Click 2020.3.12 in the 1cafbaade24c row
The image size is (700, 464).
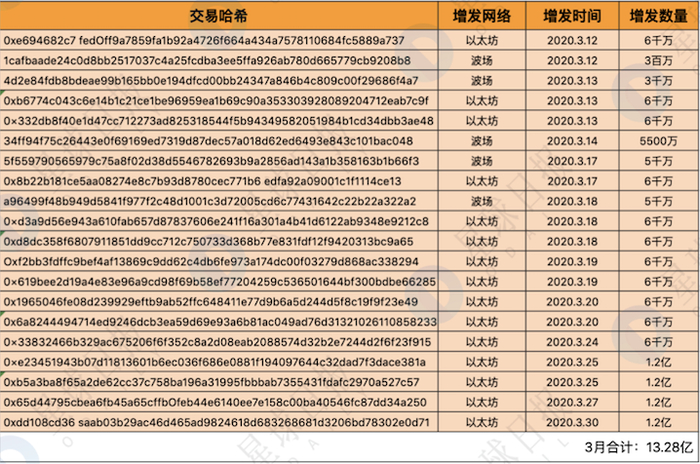tap(572, 61)
